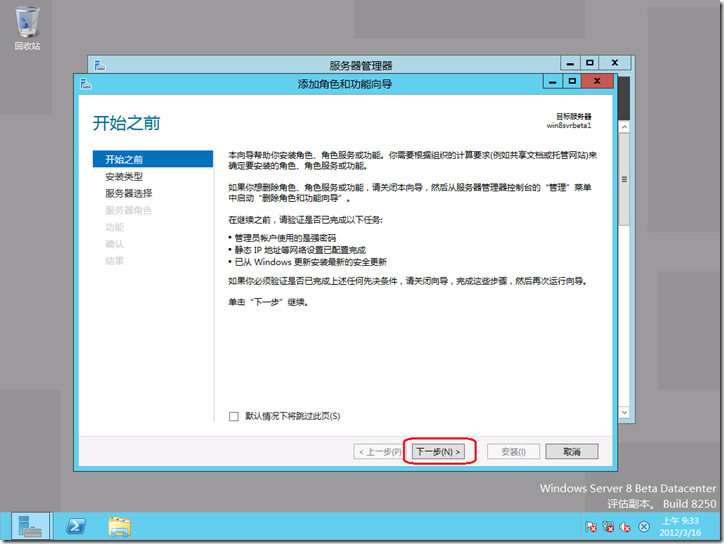
Task: Click the greyed-out 服务器角色 step
Action: tap(128, 211)
